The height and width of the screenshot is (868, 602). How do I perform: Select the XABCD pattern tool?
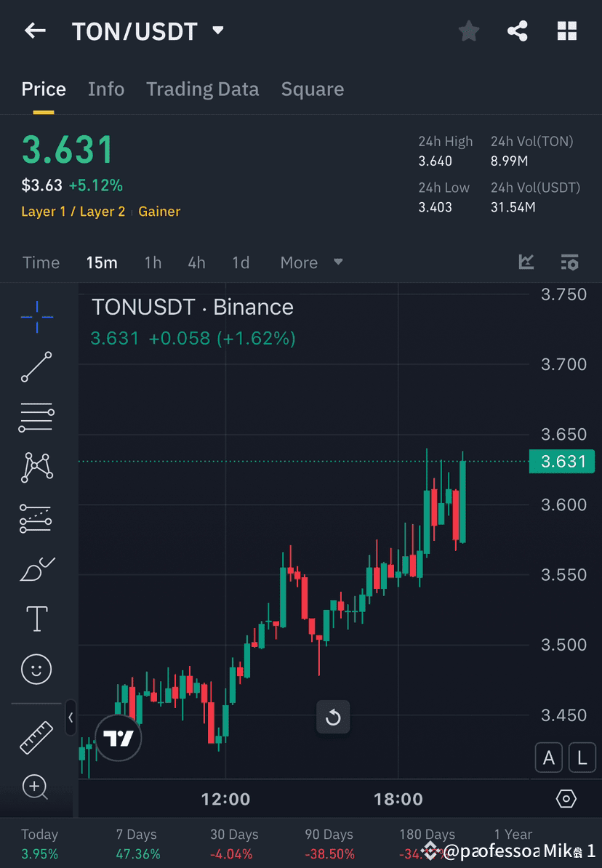[x=36, y=467]
